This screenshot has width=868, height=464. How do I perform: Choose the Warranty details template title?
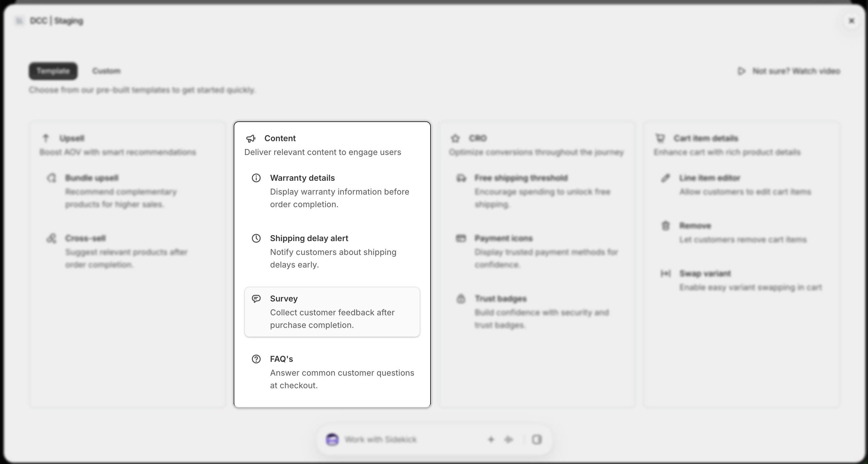click(x=302, y=178)
